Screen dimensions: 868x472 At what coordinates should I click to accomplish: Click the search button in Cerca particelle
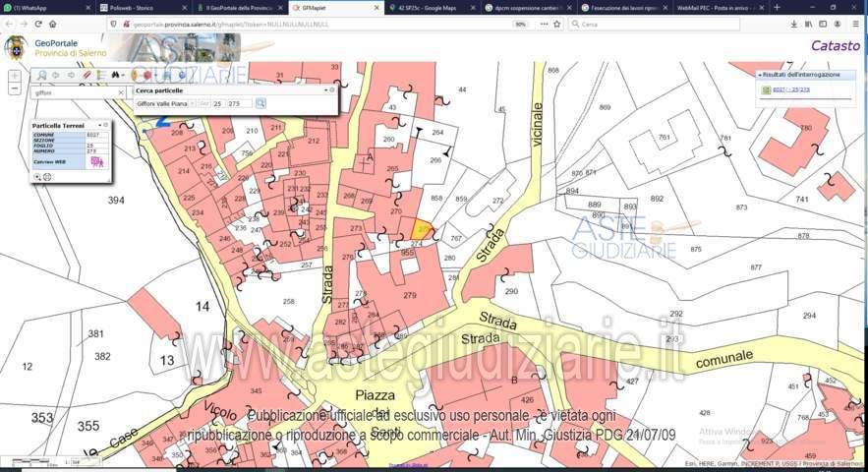tap(260, 102)
